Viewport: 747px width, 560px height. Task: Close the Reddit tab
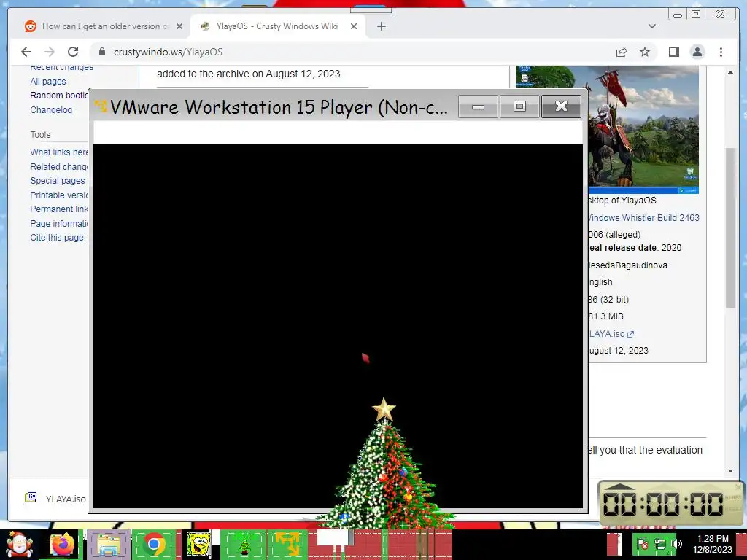(x=179, y=26)
